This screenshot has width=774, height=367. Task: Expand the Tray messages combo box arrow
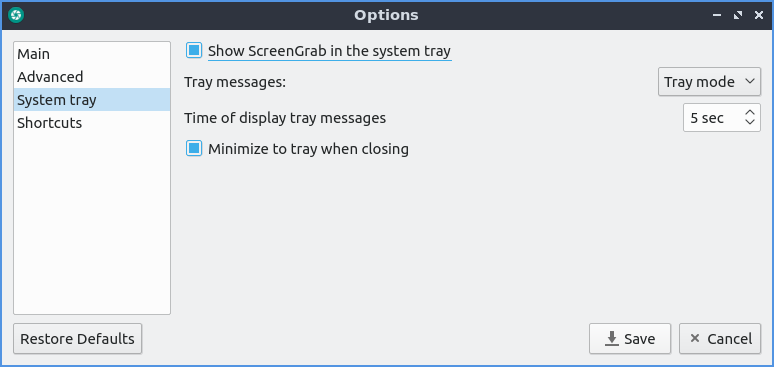750,82
